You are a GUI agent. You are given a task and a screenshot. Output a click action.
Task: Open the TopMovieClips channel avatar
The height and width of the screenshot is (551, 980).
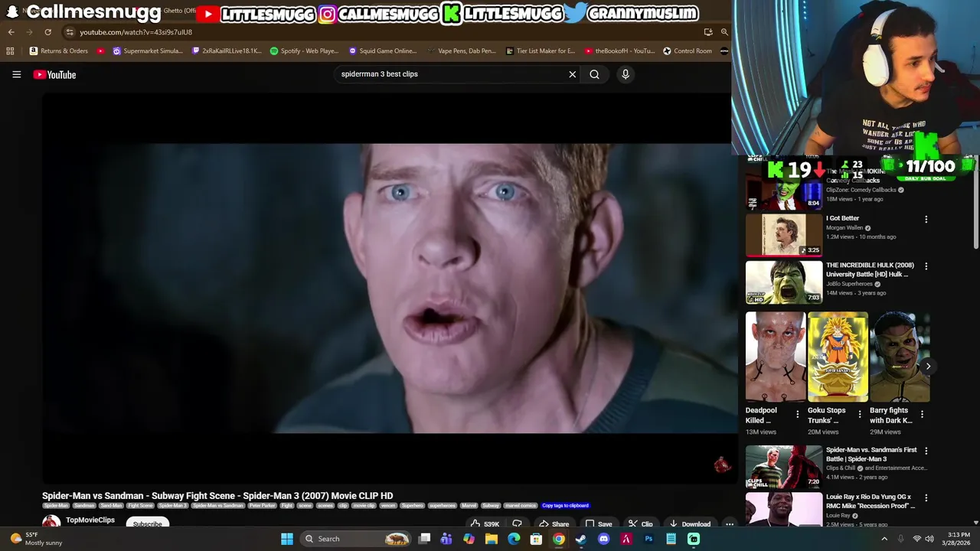click(x=51, y=522)
